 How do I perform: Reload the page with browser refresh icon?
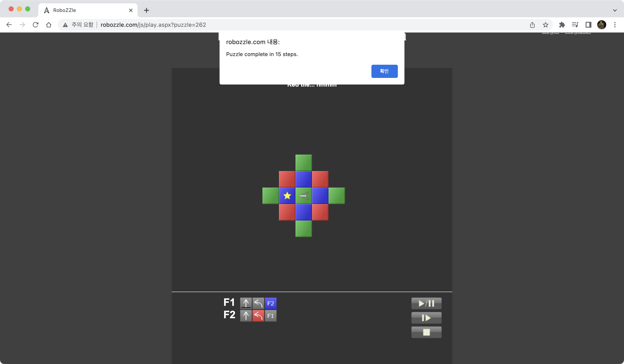36,25
